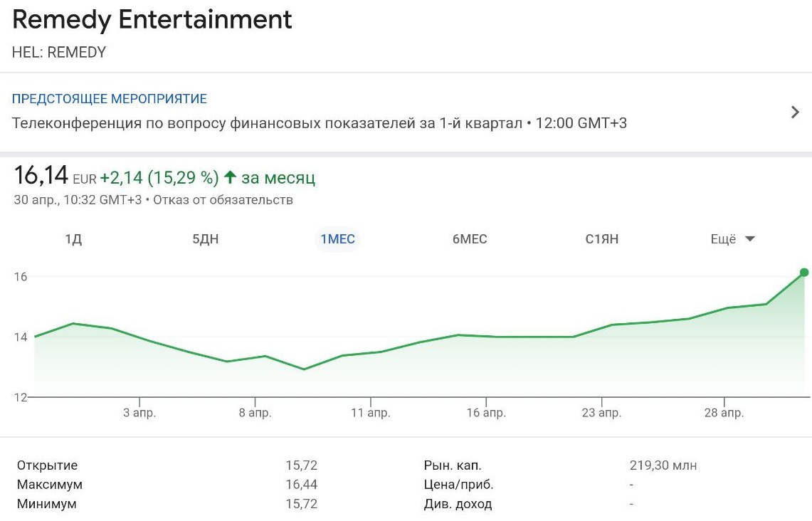Expand the Ещё dropdown arrow

pos(749,239)
